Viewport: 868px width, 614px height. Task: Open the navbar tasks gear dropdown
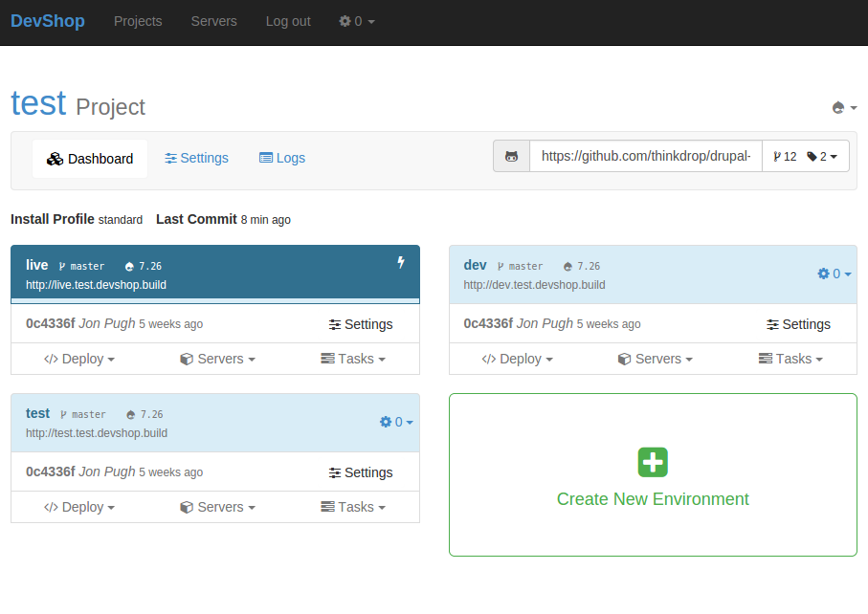coord(357,21)
